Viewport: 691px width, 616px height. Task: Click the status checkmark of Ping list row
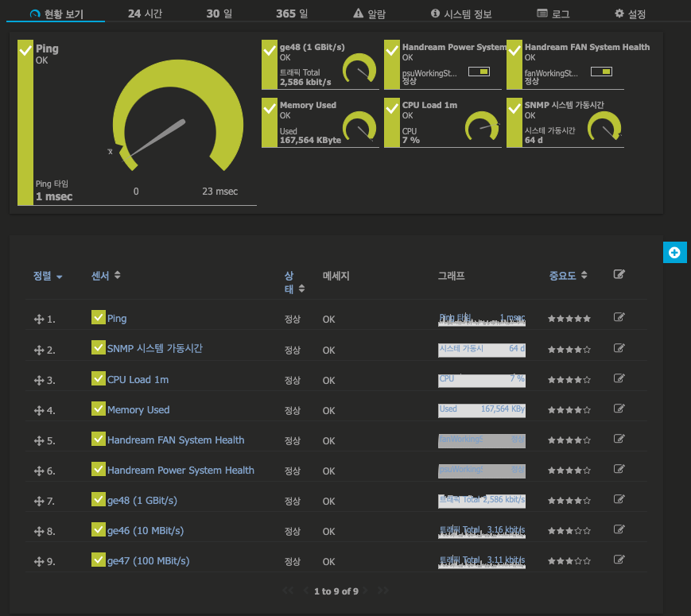pyautogui.click(x=99, y=317)
